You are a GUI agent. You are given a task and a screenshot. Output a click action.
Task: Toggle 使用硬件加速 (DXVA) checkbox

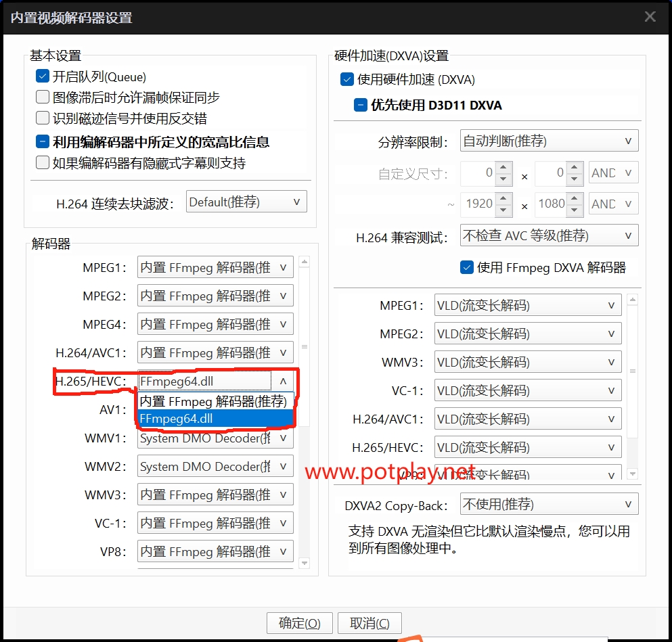click(x=346, y=79)
